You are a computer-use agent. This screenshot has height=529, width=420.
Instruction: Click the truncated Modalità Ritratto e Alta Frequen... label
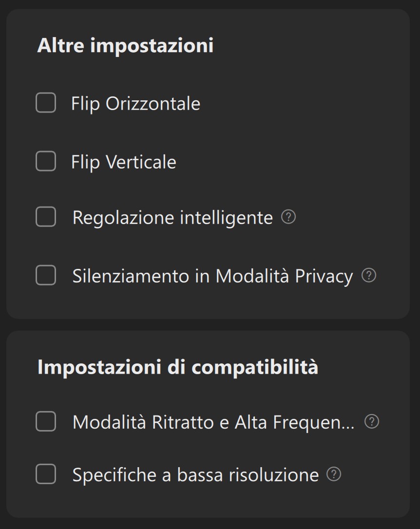point(213,422)
